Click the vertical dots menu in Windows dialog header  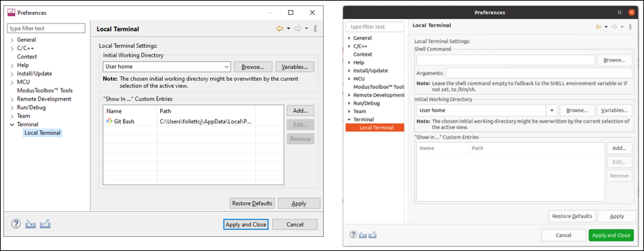[315, 29]
